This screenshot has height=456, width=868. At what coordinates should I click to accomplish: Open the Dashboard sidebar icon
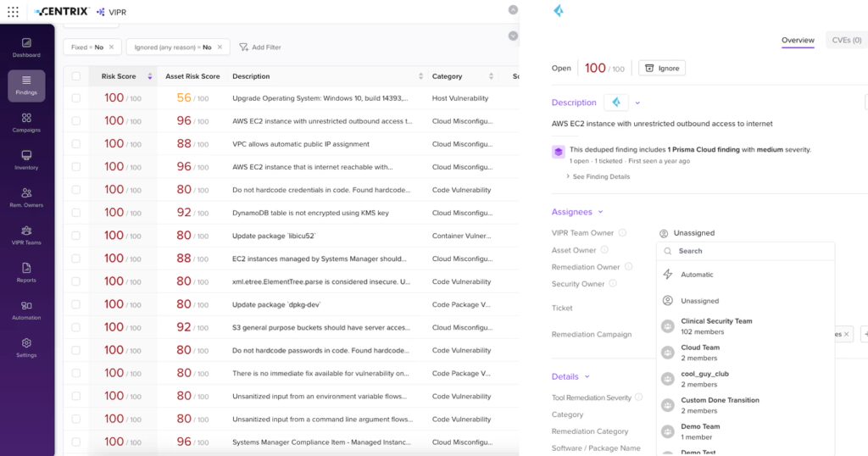click(26, 47)
